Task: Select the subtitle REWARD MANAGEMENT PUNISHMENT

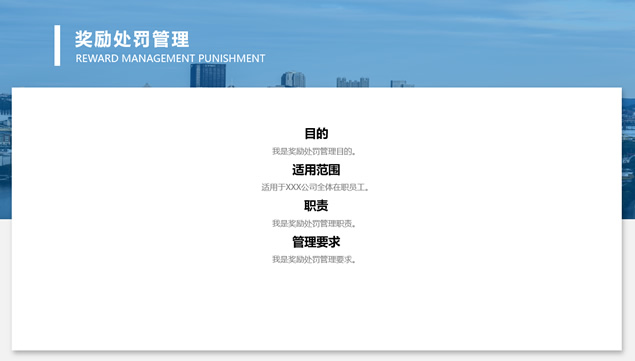Action: coord(170,58)
